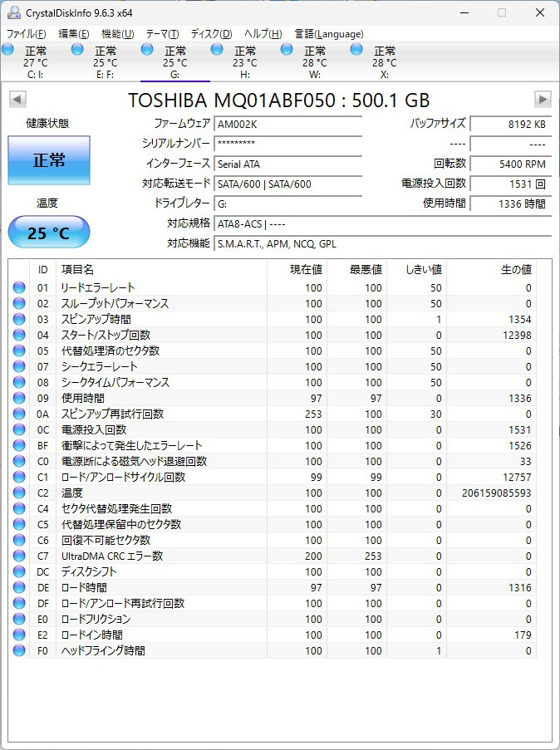Click status icon of row C2 温度
Screen dimensions: 560x750
pyautogui.click(x=19, y=493)
